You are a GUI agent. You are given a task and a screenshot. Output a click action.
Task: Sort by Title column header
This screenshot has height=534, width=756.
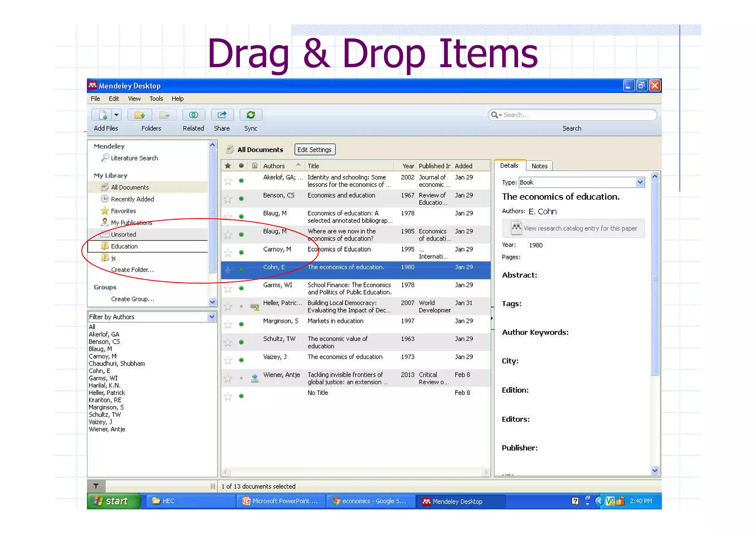tap(349, 166)
